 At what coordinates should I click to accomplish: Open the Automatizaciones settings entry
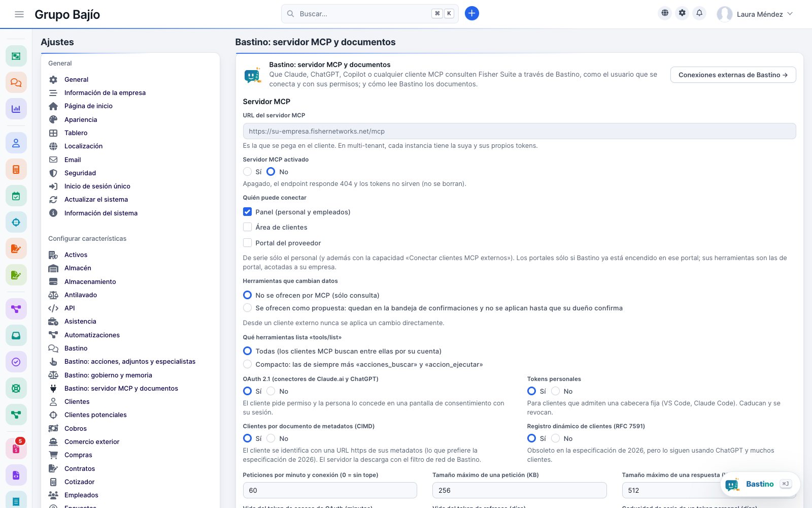[92, 335]
